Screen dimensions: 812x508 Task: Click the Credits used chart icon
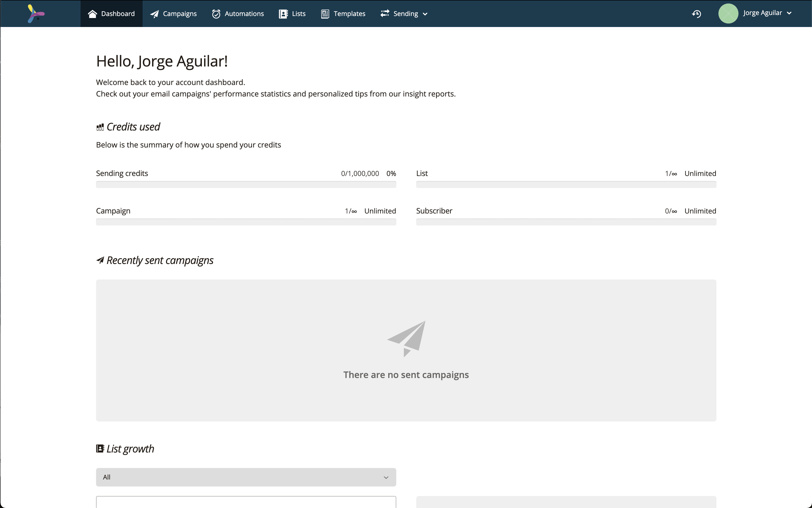(100, 127)
